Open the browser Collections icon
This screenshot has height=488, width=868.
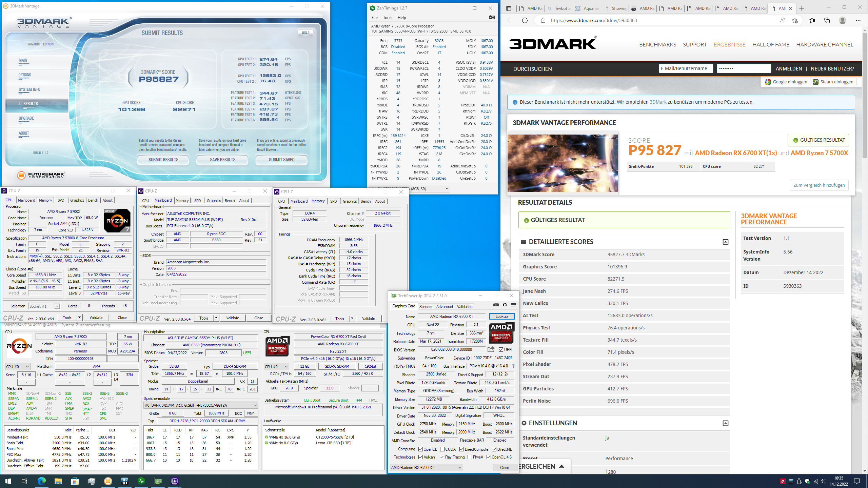coord(827,20)
